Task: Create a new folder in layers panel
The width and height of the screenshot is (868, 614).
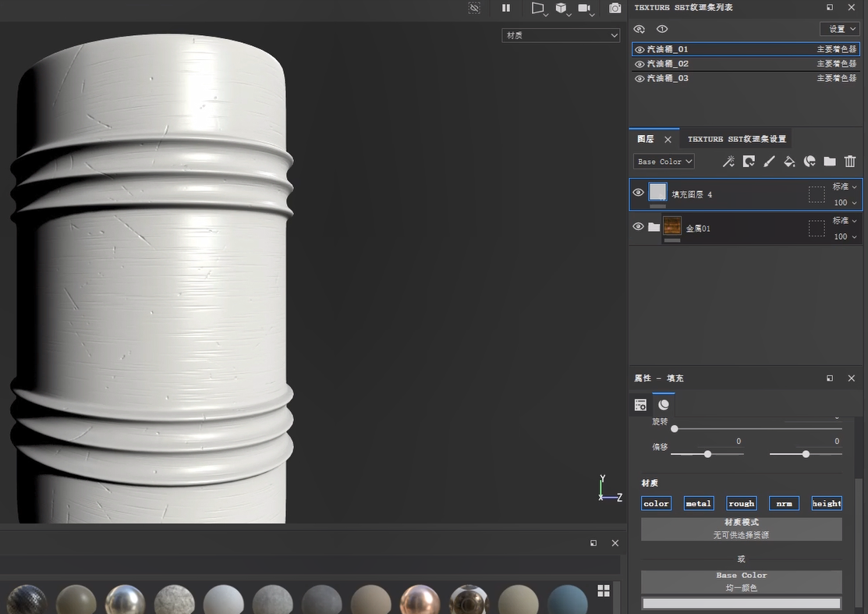Action: click(x=830, y=161)
